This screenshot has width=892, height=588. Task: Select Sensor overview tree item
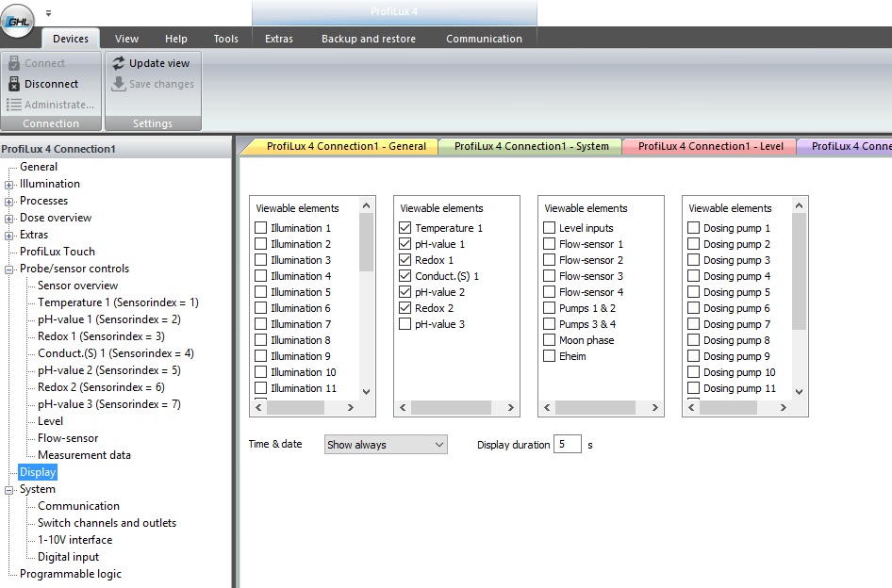(x=77, y=286)
